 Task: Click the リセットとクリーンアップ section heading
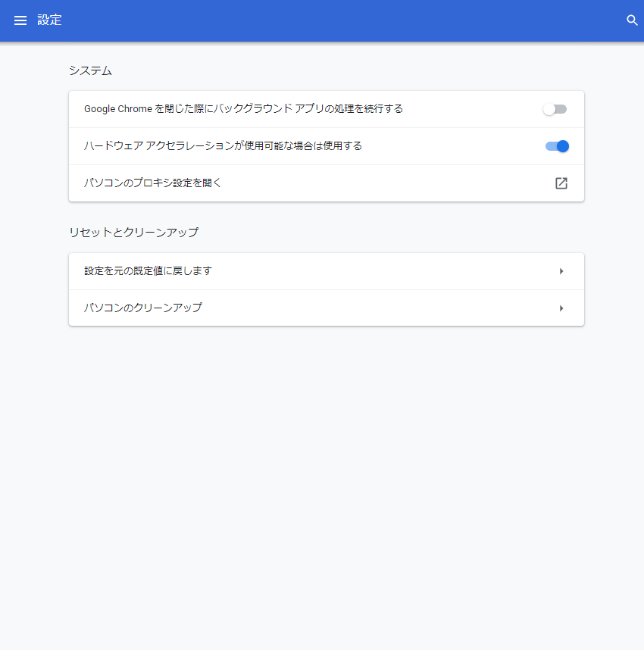tap(133, 232)
